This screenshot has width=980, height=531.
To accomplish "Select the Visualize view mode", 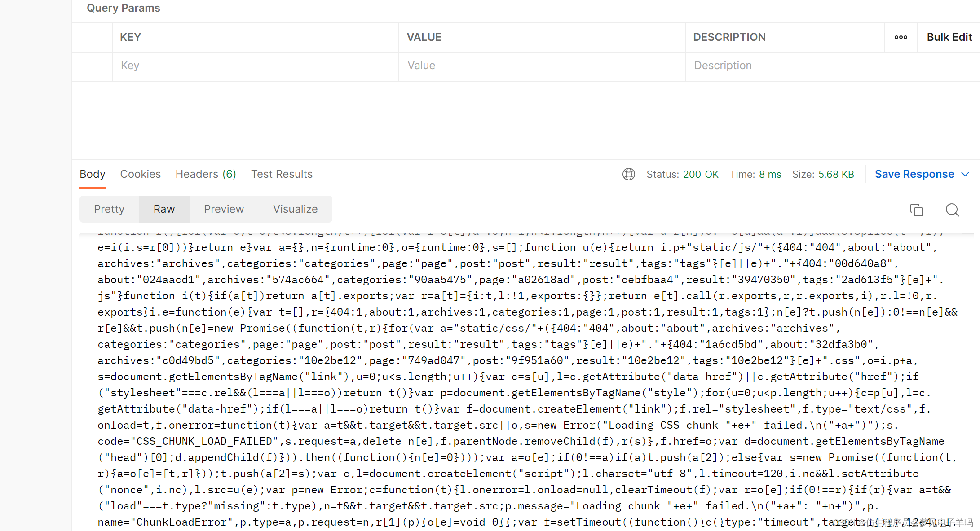I will point(295,209).
